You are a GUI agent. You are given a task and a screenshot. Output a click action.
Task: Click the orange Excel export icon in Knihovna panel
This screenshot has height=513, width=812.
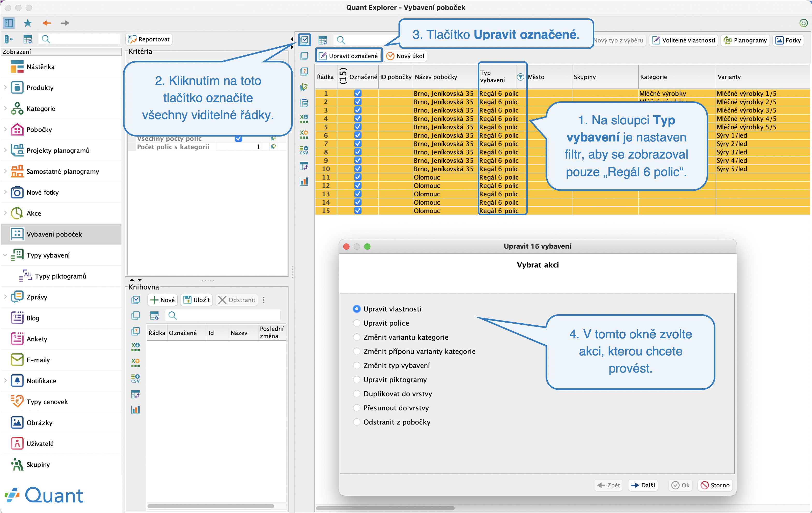pos(136,363)
